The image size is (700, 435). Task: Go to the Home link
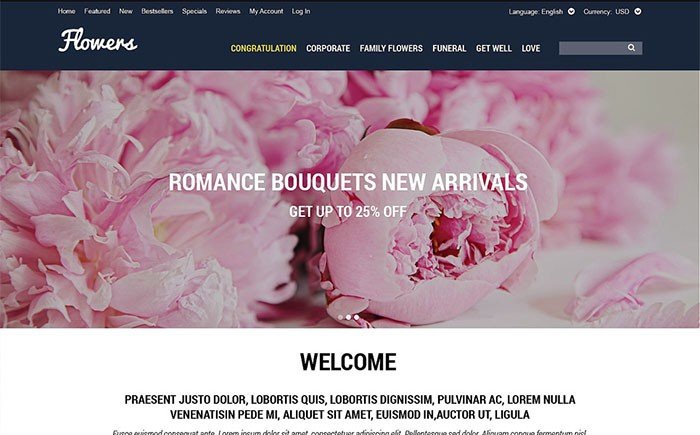[x=67, y=11]
